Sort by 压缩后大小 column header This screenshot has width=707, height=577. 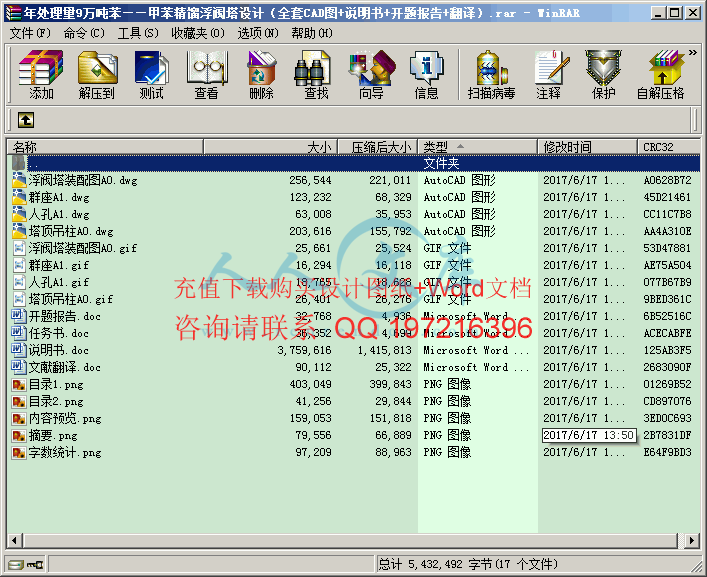coord(378,147)
